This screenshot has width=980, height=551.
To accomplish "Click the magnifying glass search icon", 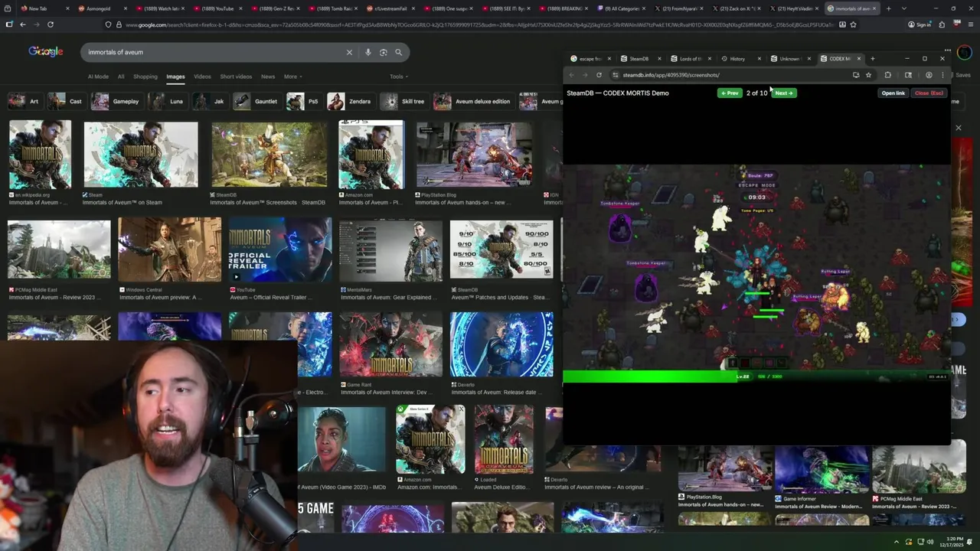I will point(399,52).
